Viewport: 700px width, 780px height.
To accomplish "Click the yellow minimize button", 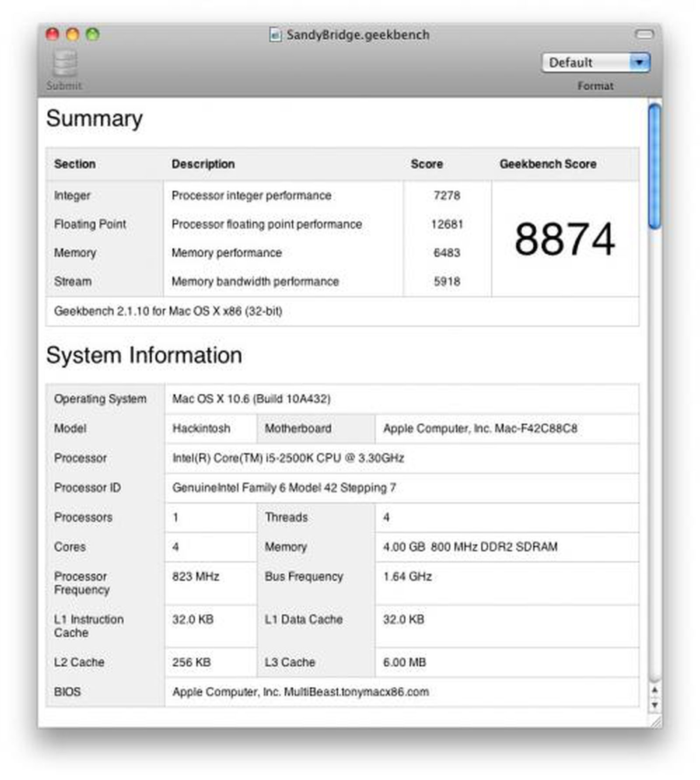I will 73,34.
